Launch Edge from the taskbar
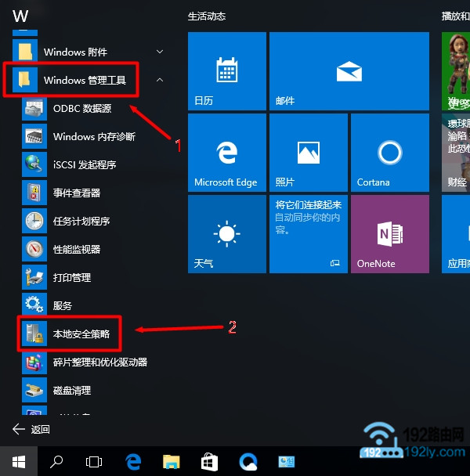This screenshot has height=476, width=470. coord(133,462)
